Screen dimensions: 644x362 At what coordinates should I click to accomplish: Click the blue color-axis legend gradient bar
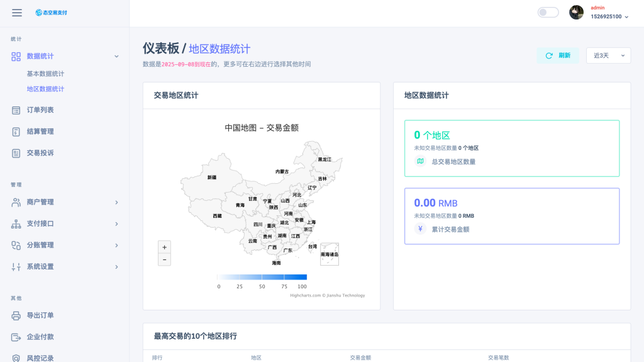tap(262, 277)
